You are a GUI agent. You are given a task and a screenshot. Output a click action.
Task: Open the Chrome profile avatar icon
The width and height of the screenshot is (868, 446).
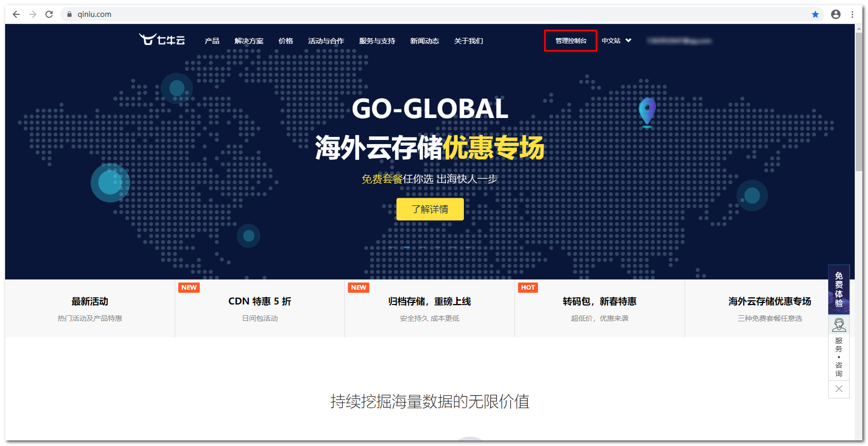point(836,14)
